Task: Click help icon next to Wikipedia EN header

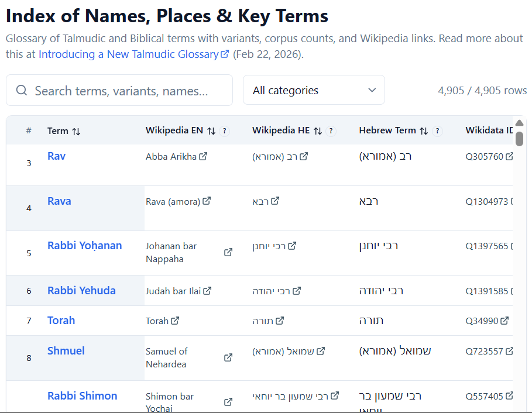Action: click(x=225, y=131)
